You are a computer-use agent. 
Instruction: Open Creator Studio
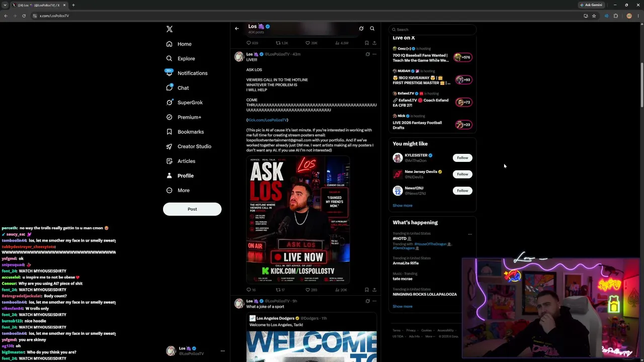[x=189, y=146]
